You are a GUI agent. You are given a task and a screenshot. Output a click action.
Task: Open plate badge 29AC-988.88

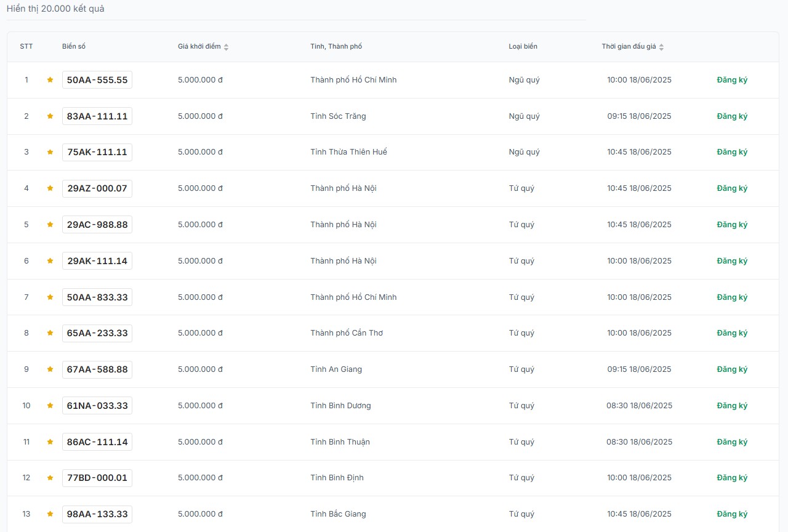click(97, 225)
